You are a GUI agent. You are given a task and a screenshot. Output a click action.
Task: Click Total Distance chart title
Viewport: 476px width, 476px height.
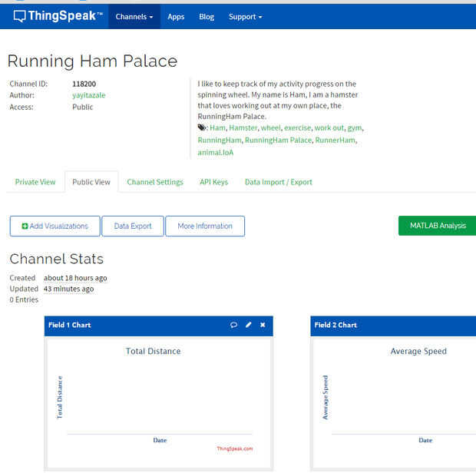(154, 351)
